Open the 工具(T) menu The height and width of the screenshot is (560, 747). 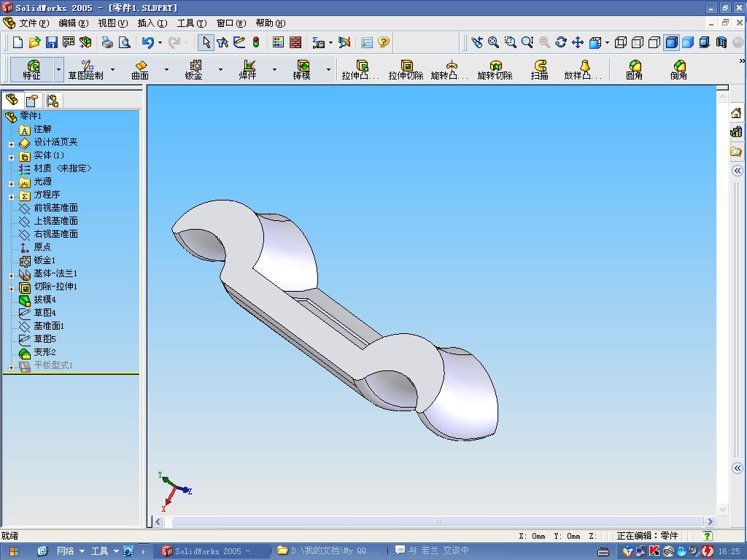(x=192, y=23)
